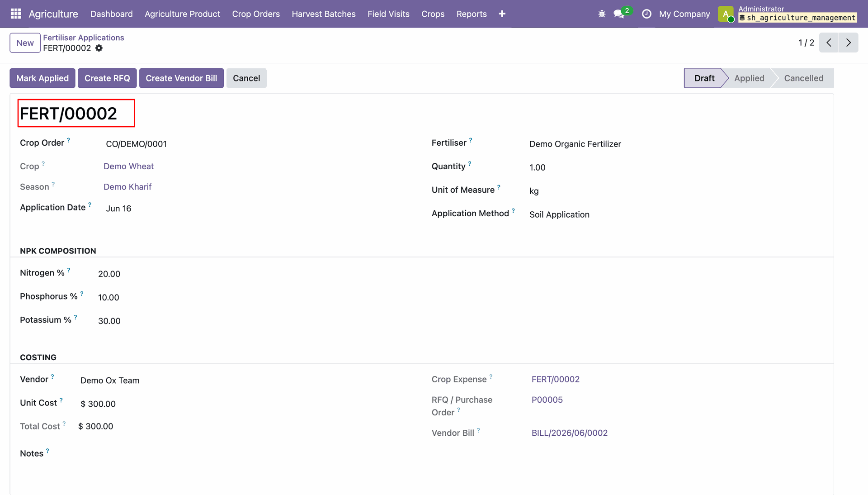Open the activities clock icon
The width and height of the screenshot is (868, 495).
click(646, 14)
